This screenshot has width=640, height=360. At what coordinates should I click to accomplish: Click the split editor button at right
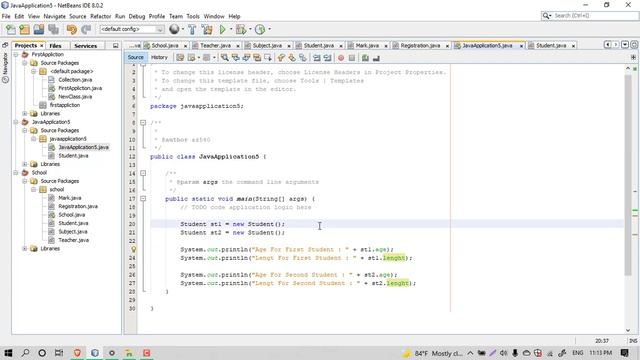633,58
